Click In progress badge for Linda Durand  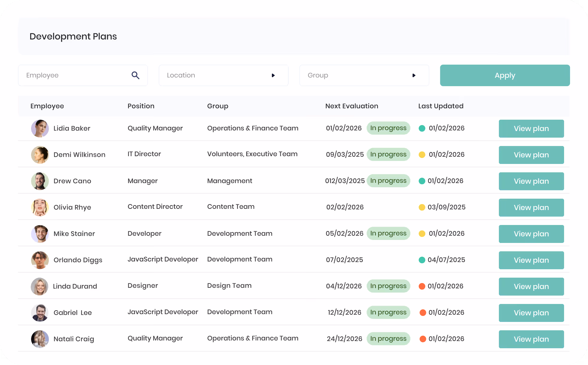pyautogui.click(x=388, y=286)
